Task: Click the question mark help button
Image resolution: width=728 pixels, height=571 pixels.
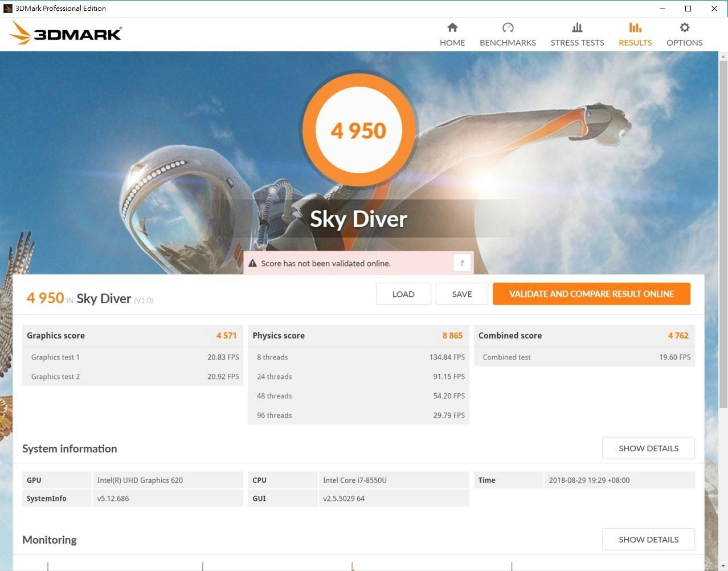Action: (462, 263)
